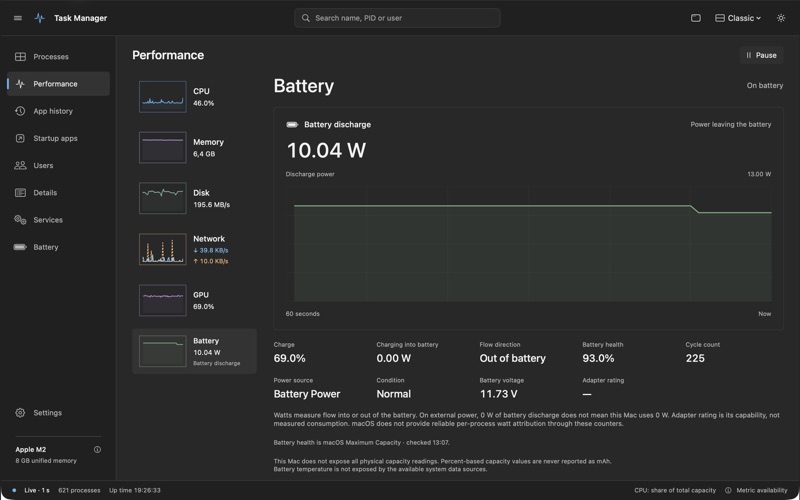The height and width of the screenshot is (500, 800).
Task: Click the Charge value 69.0%
Action: click(289, 358)
